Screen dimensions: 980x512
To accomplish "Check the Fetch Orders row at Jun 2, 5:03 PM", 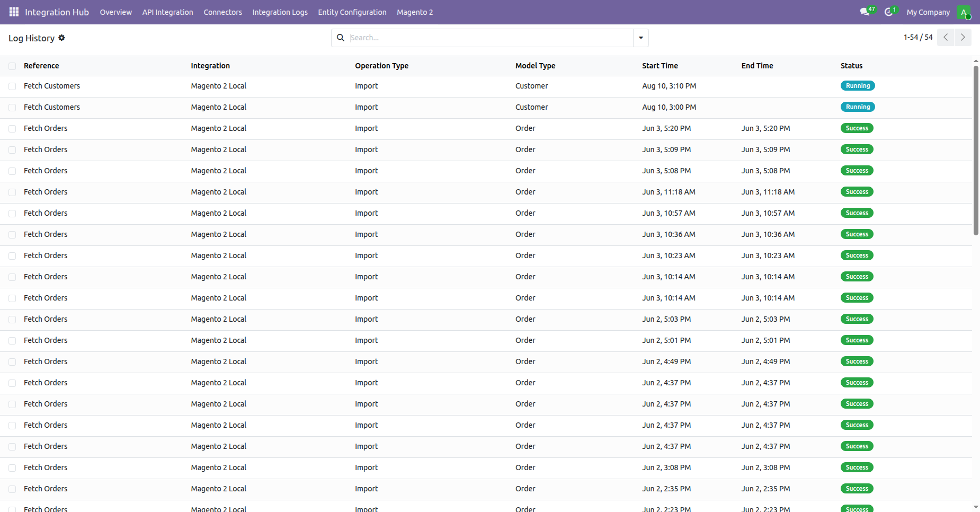I will pos(12,320).
